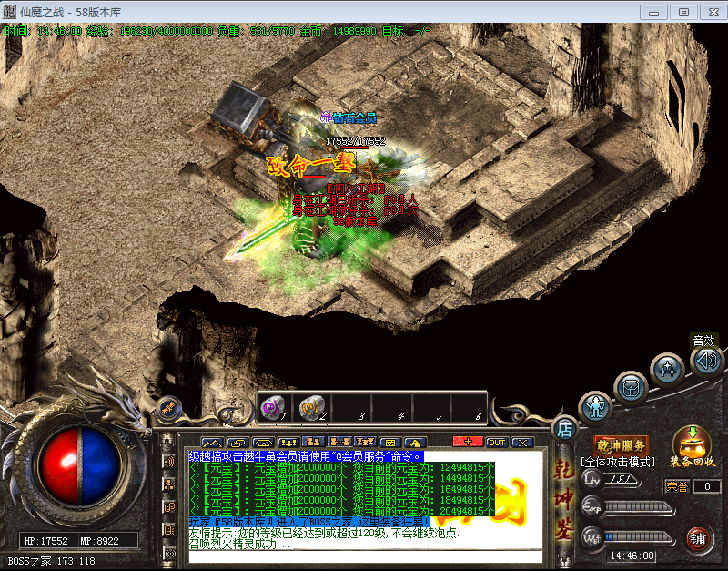Toggle the speaker-box chat side icon
This screenshot has width=728, height=571.
coord(169,530)
